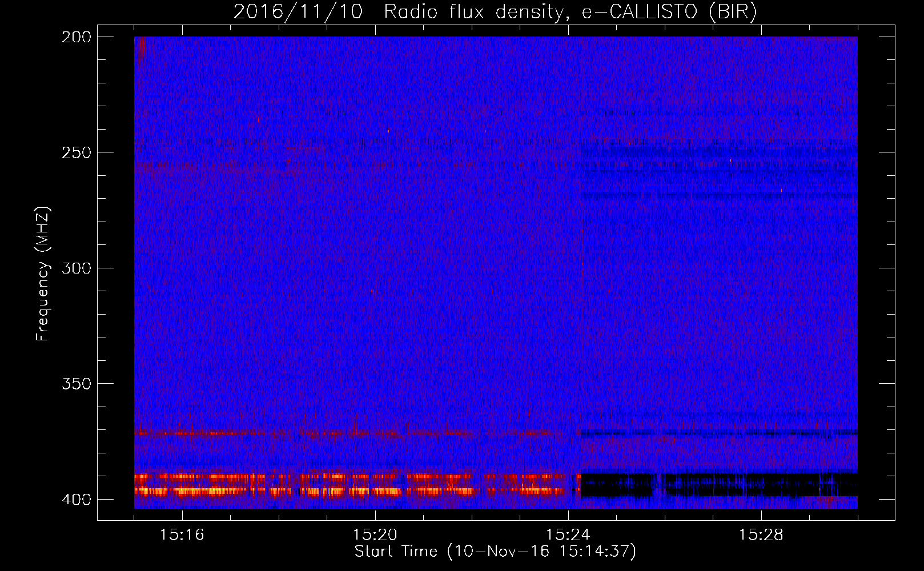Click the '15:16' time tick label

[182, 535]
